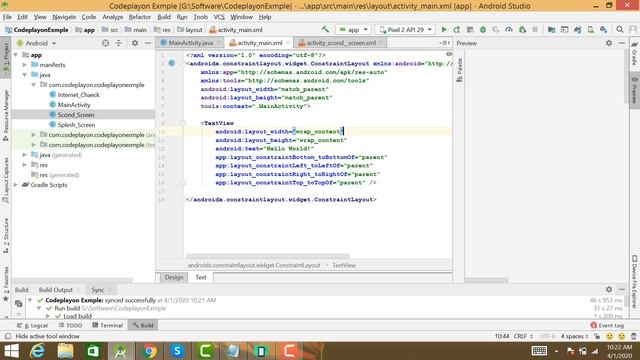The width and height of the screenshot is (640, 360).
Task: Click Windows Start button
Action: [x=11, y=351]
